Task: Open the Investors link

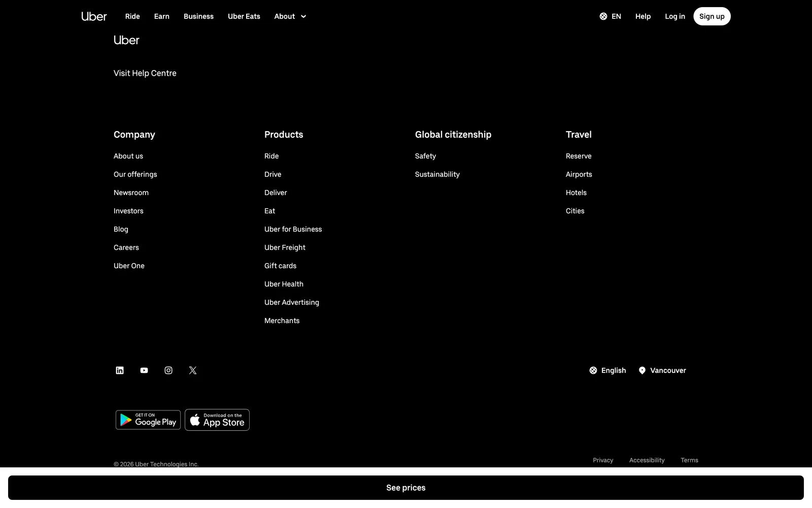Action: [128, 211]
